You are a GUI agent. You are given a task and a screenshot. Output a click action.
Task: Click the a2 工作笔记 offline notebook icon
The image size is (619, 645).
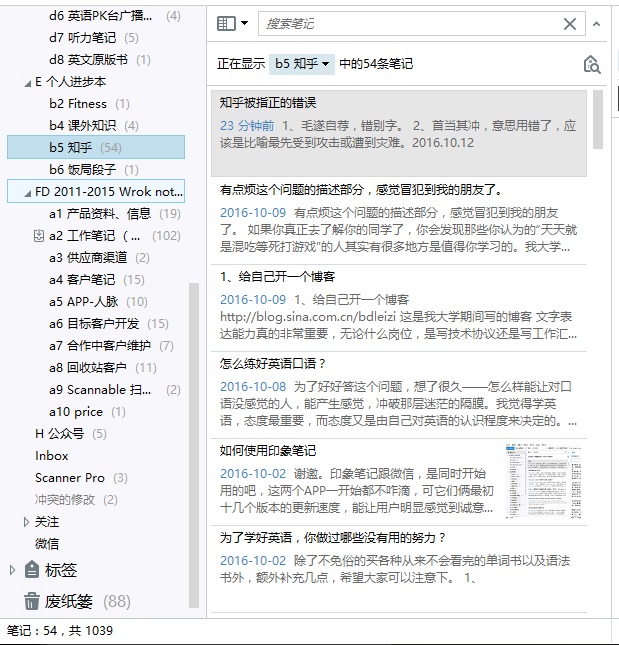click(38, 236)
